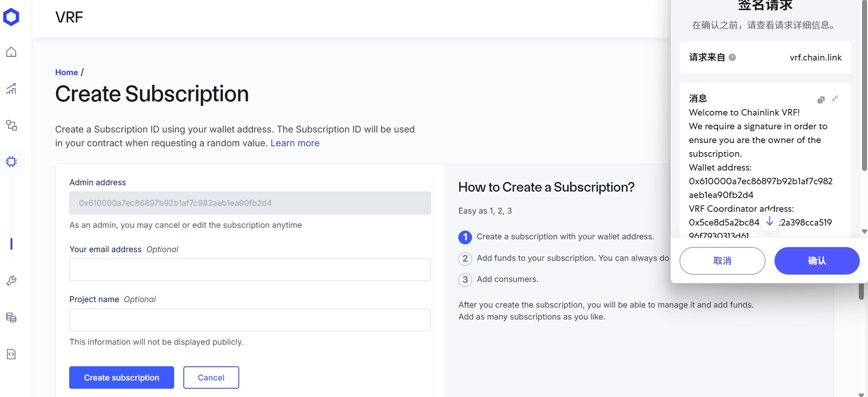
Task: Open the Learn more link
Action: tap(295, 143)
